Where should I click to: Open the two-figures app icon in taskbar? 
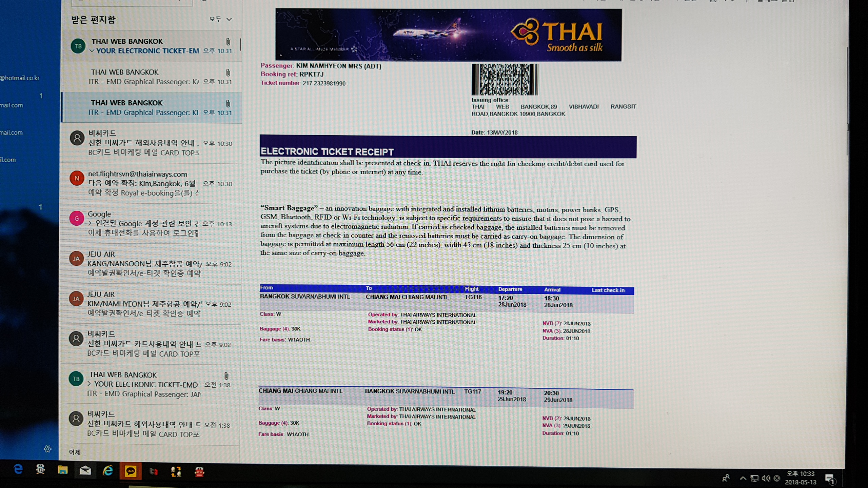click(176, 472)
